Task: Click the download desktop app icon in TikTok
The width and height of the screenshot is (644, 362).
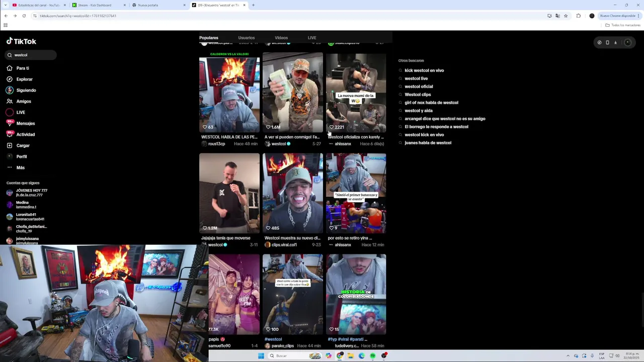Action: (x=615, y=43)
